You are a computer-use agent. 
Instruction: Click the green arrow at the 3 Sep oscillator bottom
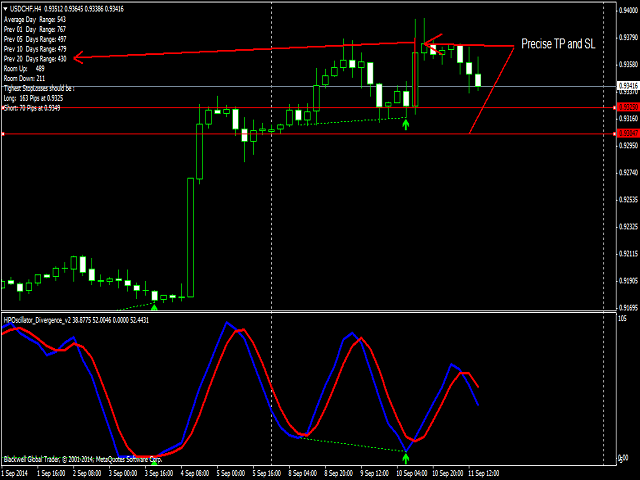pyautogui.click(x=154, y=462)
